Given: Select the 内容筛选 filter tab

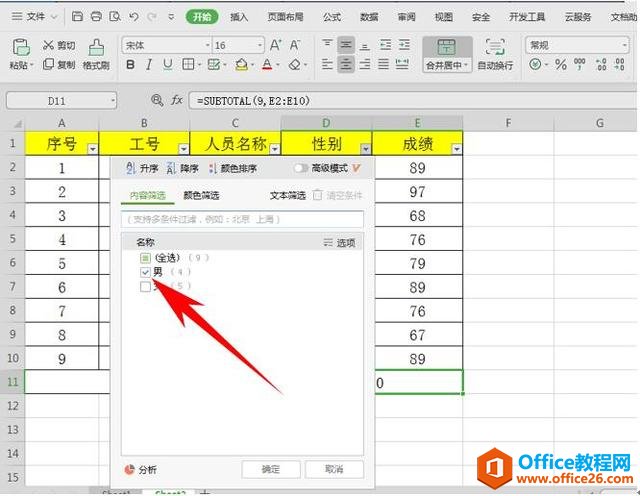Looking at the screenshot, I should tap(148, 196).
